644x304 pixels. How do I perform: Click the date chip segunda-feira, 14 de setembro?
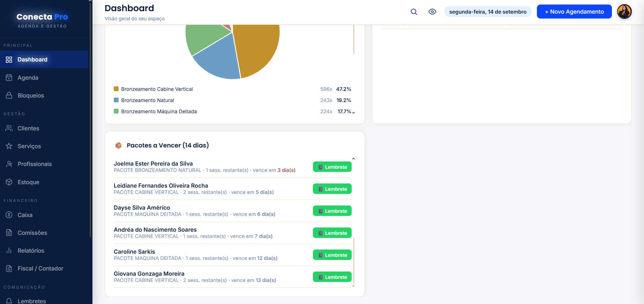pos(488,12)
